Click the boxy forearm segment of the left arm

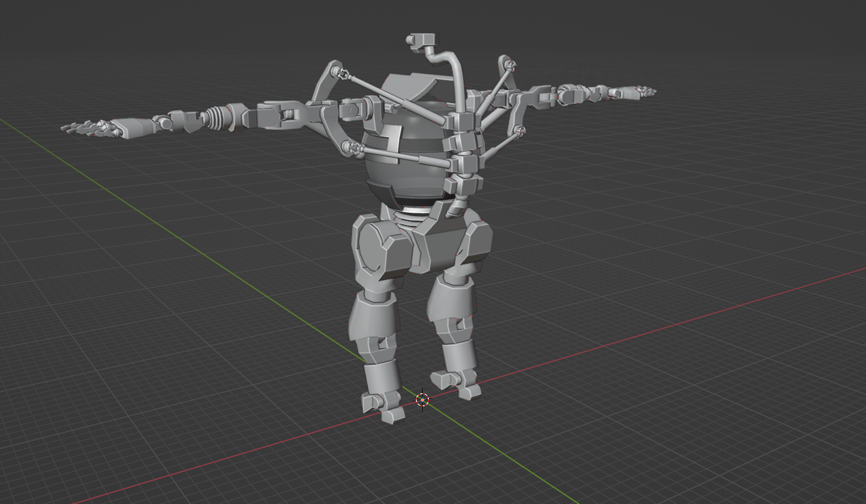point(136,127)
